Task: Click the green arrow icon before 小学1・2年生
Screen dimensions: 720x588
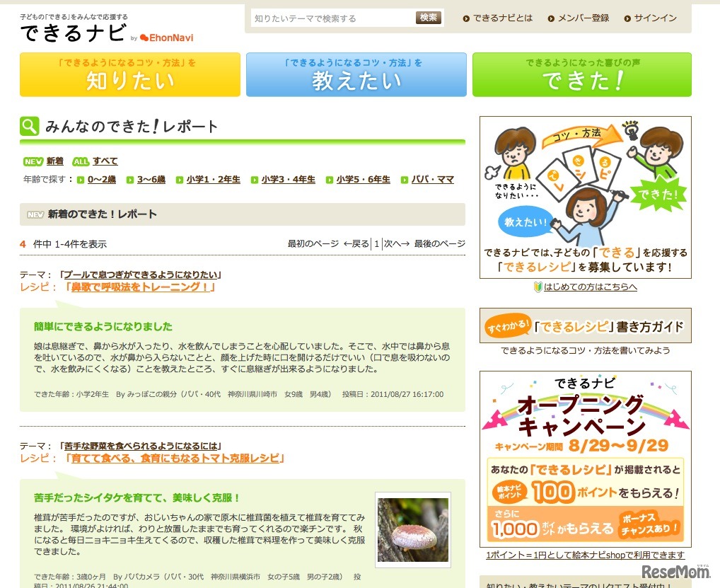Action: point(180,180)
